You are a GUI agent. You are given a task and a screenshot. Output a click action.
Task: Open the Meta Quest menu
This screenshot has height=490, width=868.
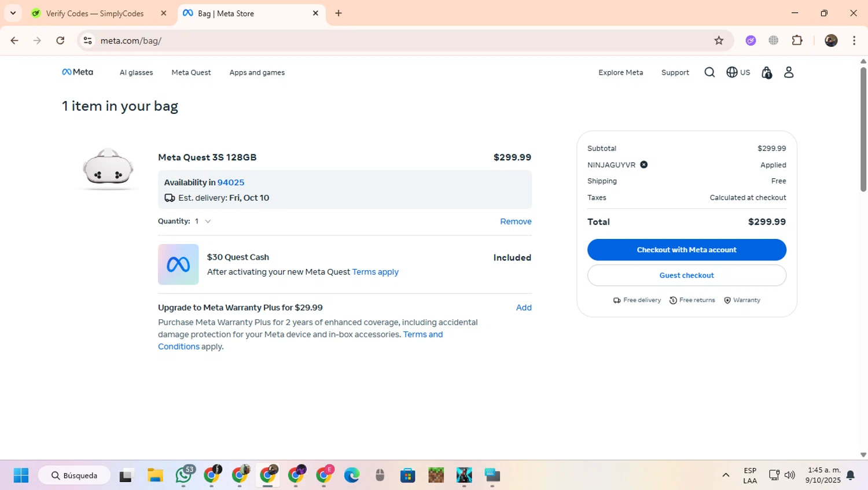(191, 72)
